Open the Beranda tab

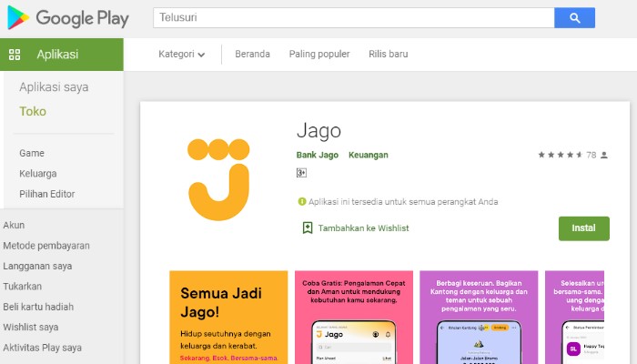pyautogui.click(x=252, y=54)
